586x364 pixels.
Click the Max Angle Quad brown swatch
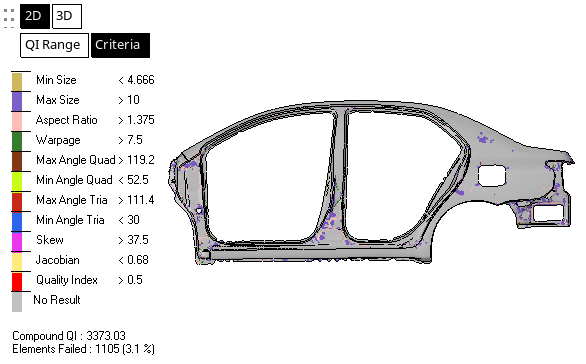pos(17,161)
